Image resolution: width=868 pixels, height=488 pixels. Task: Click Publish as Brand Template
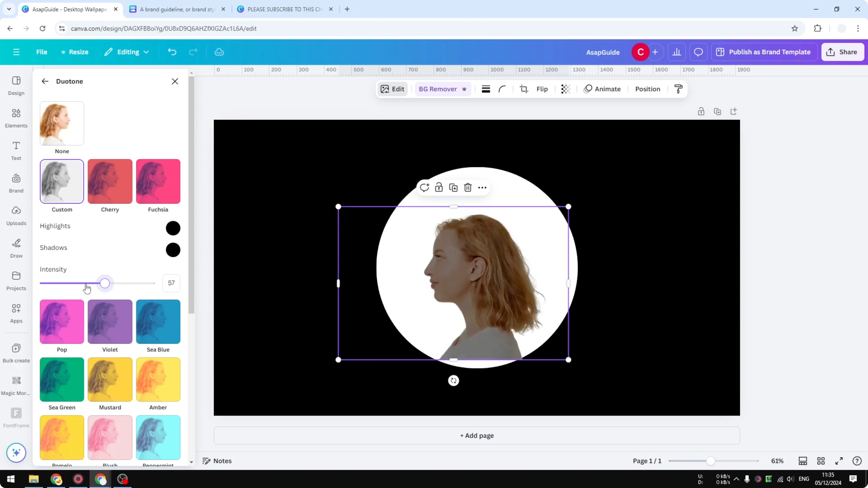tap(764, 52)
